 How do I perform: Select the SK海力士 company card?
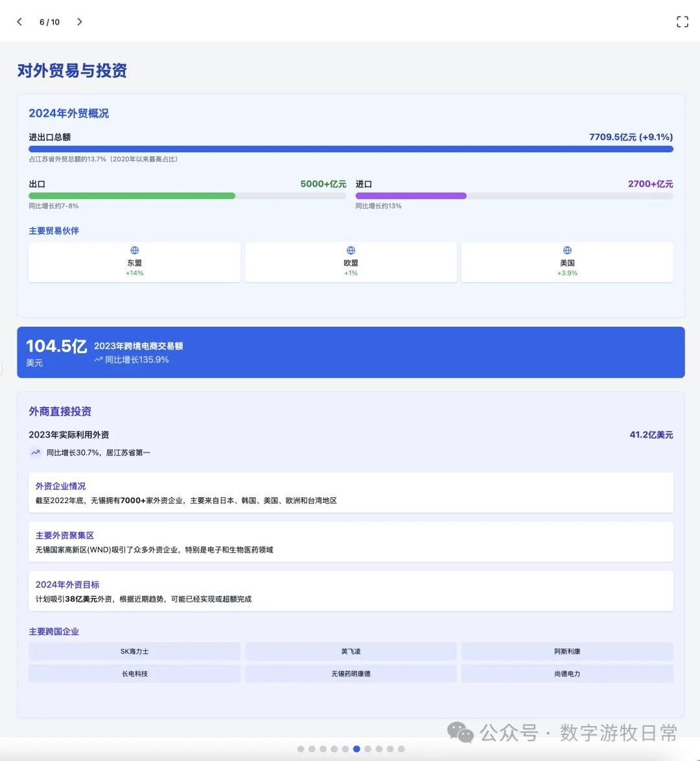pyautogui.click(x=134, y=651)
